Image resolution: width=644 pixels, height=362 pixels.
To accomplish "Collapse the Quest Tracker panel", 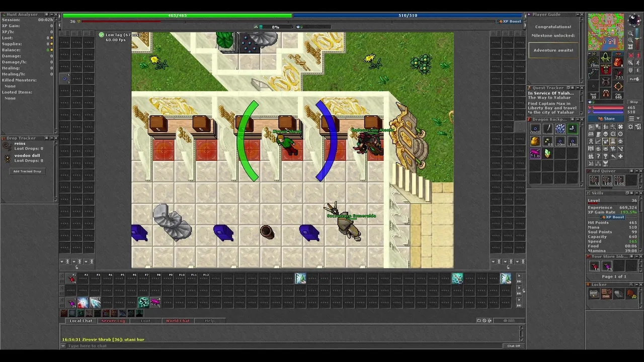I will [577, 88].
